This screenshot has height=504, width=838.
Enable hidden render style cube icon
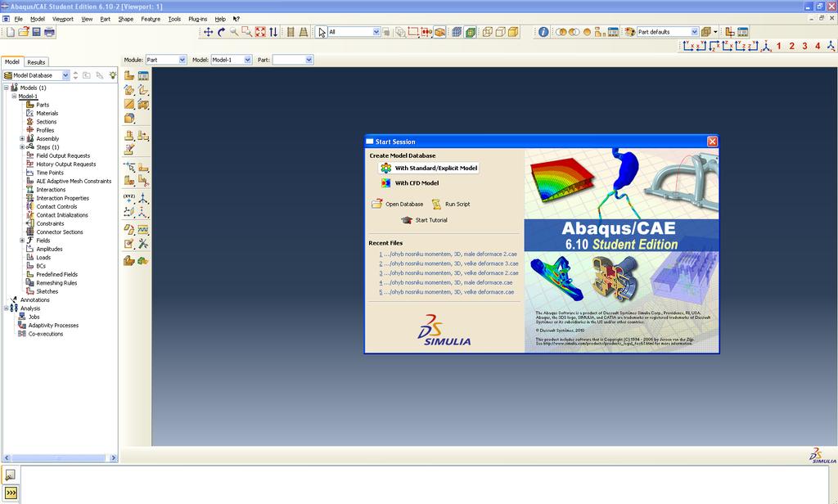[x=500, y=32]
